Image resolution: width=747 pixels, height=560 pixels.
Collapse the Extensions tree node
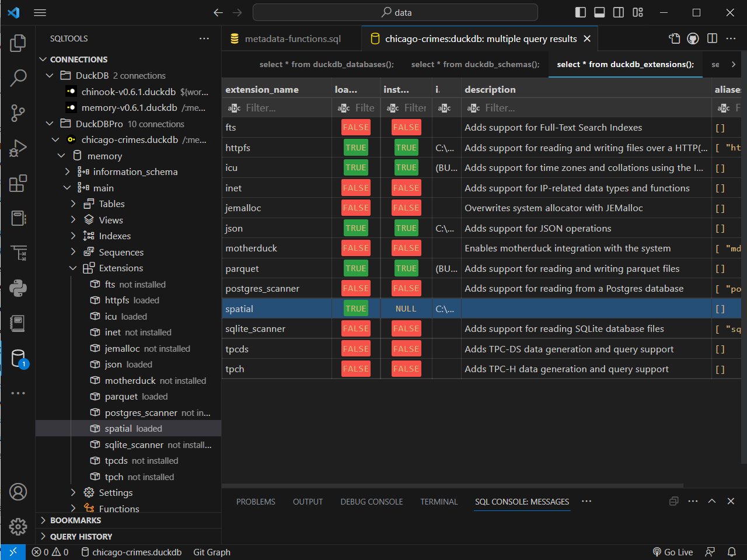click(73, 268)
